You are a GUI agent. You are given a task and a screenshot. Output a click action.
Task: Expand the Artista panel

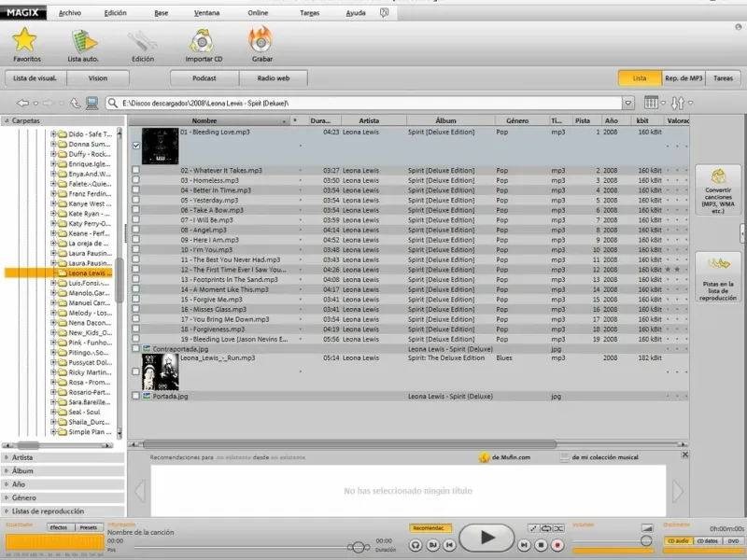63,457
